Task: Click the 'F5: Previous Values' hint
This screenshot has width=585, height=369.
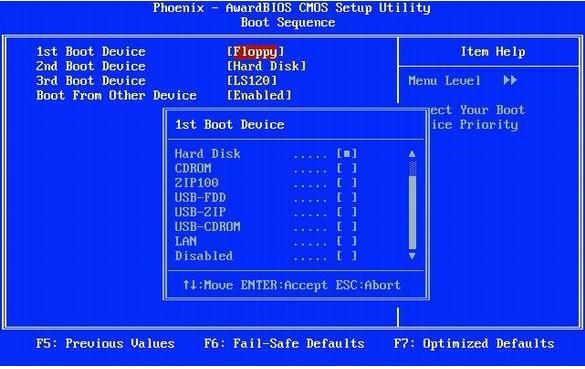Action: pos(106,343)
